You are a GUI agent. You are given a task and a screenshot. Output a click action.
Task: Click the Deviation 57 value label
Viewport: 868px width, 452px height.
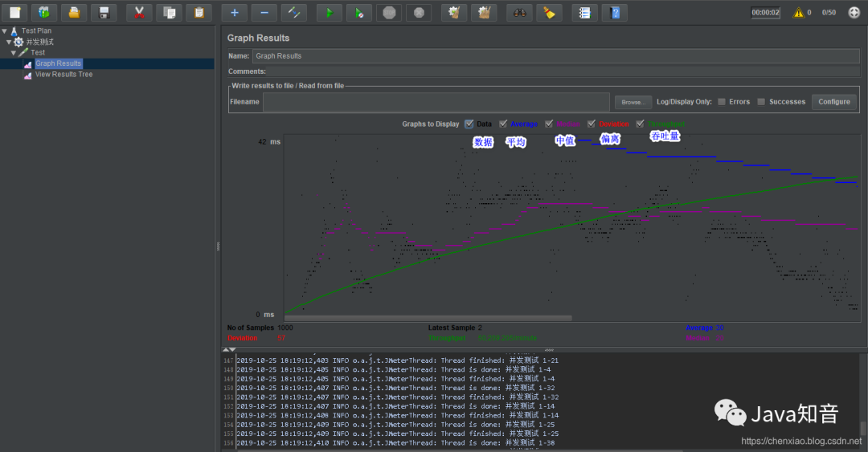coord(281,338)
